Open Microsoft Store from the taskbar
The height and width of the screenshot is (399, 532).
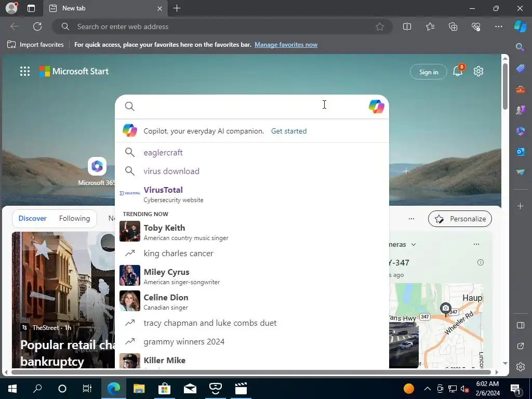[164, 389]
